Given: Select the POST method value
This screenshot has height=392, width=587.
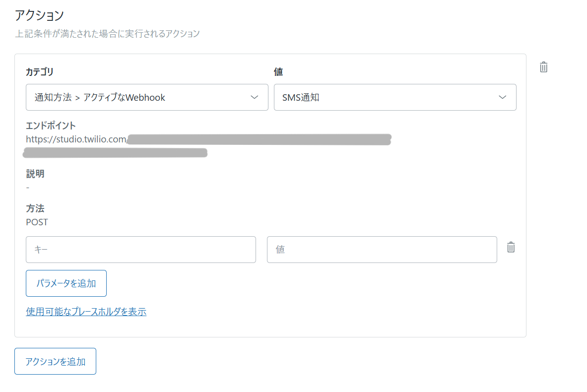Looking at the screenshot, I should point(37,222).
